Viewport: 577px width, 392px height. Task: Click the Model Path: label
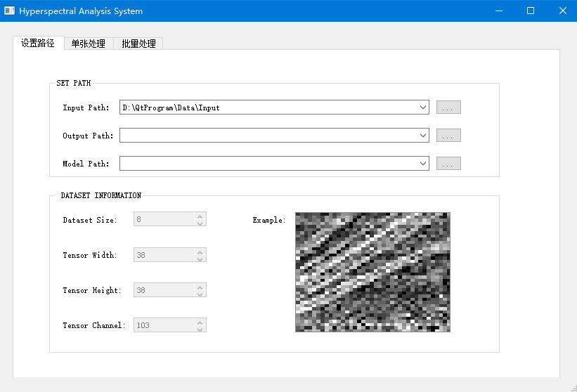(x=86, y=164)
